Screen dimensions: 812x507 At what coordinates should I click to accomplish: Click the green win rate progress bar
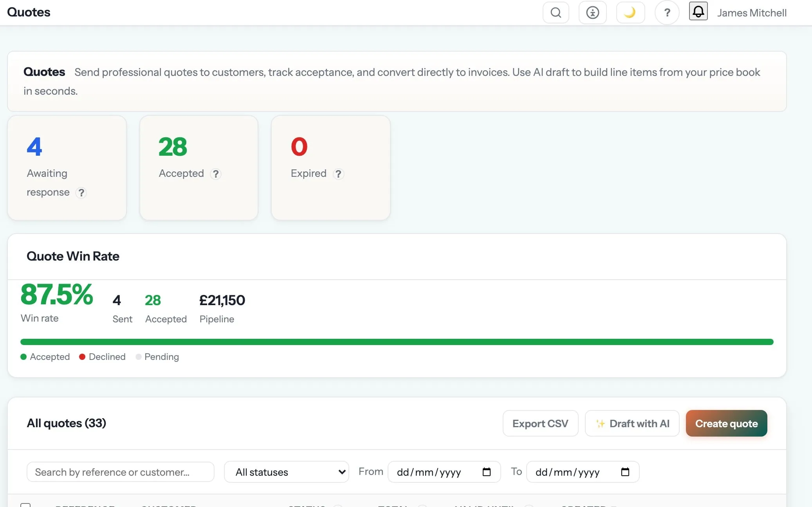[x=397, y=342]
